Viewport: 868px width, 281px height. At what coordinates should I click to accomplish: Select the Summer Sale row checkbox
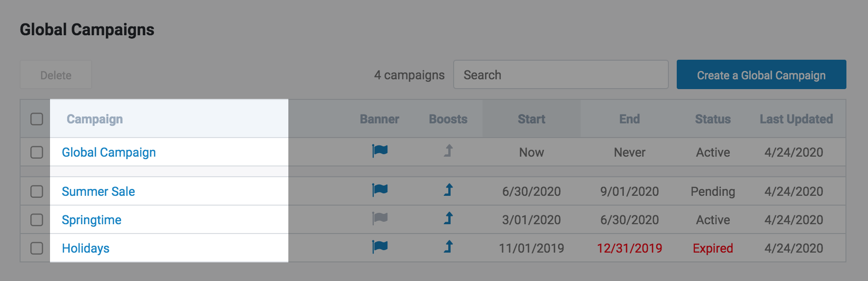click(37, 191)
